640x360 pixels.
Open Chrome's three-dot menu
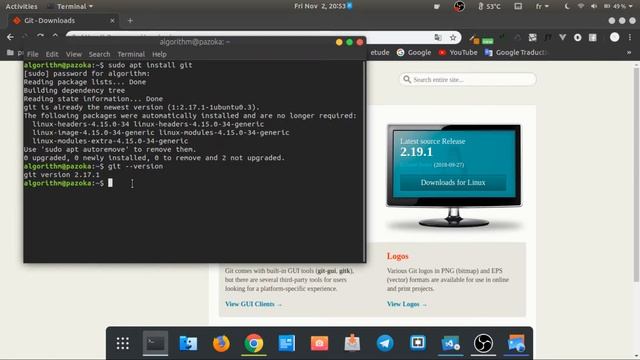(630, 38)
